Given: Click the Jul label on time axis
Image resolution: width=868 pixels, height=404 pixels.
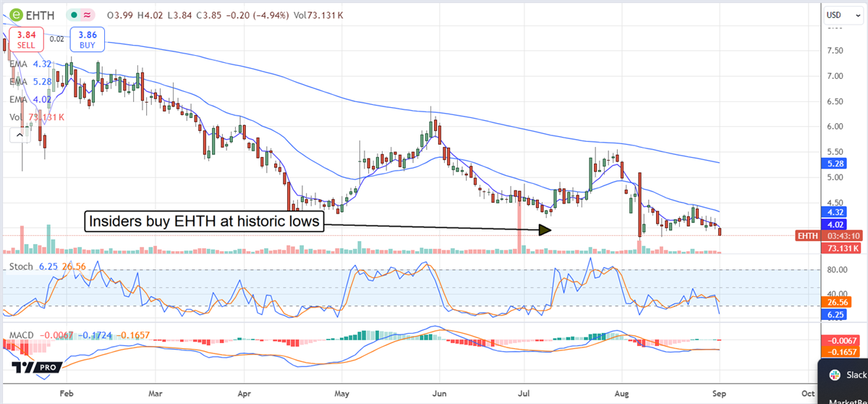Looking at the screenshot, I should pyautogui.click(x=522, y=395).
